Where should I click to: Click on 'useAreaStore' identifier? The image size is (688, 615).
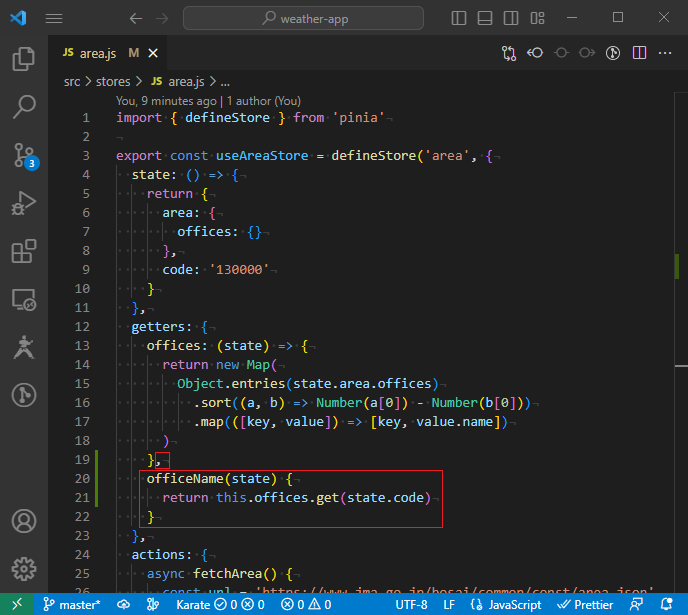(262, 156)
